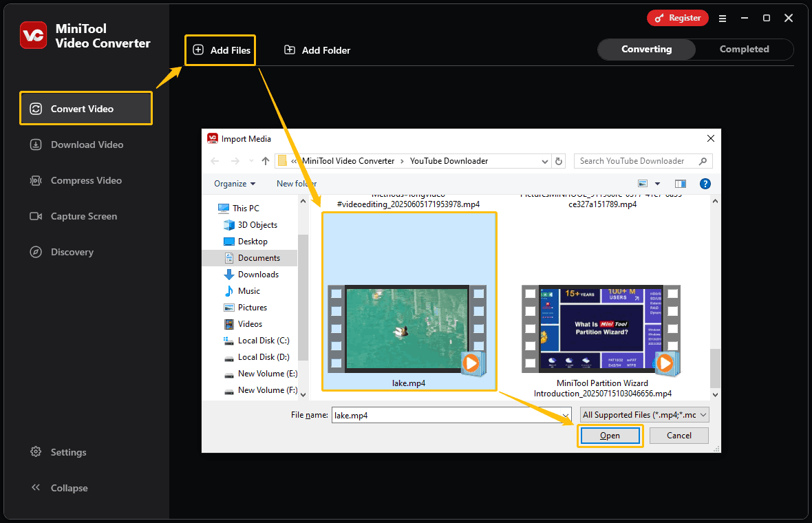Click the search magnifier icon
Screen dimensions: 812x523
[x=703, y=161]
